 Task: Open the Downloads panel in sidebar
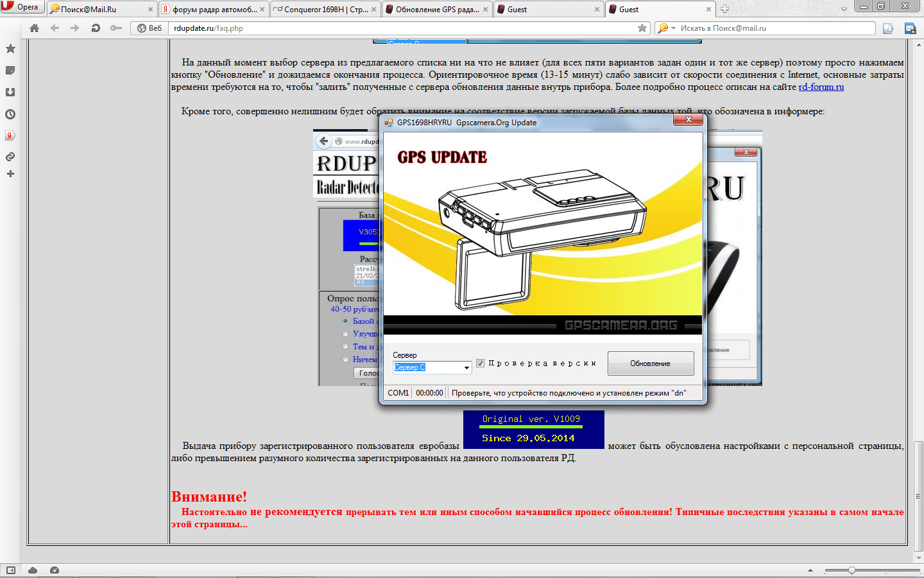[10, 92]
